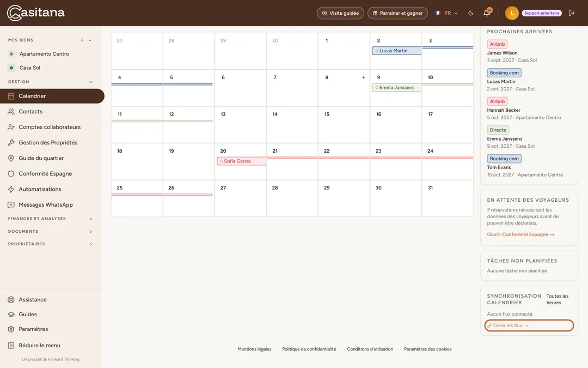The width and height of the screenshot is (588, 368).
Task: Open Comptes collaborateurs
Action: pos(51,127)
